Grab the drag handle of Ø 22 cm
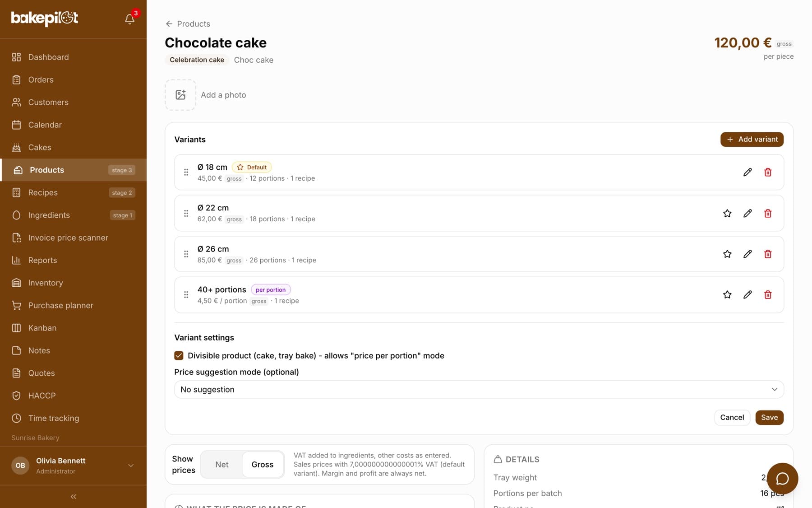The image size is (812, 508). point(186,213)
